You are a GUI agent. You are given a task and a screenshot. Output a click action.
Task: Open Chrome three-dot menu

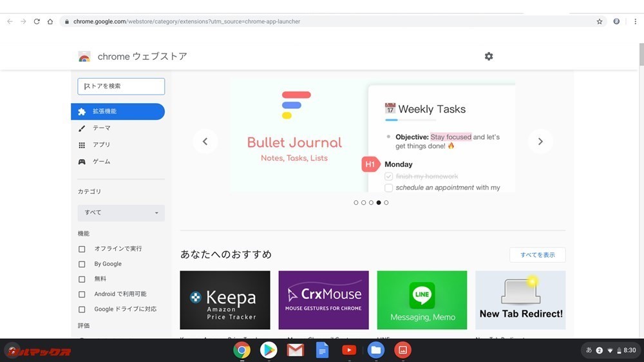point(635,21)
